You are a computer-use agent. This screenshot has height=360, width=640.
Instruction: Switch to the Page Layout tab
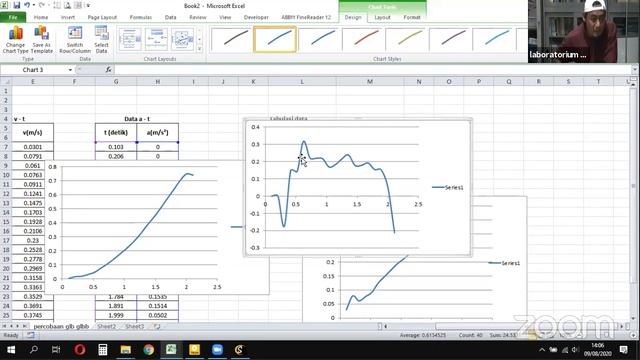click(x=102, y=17)
